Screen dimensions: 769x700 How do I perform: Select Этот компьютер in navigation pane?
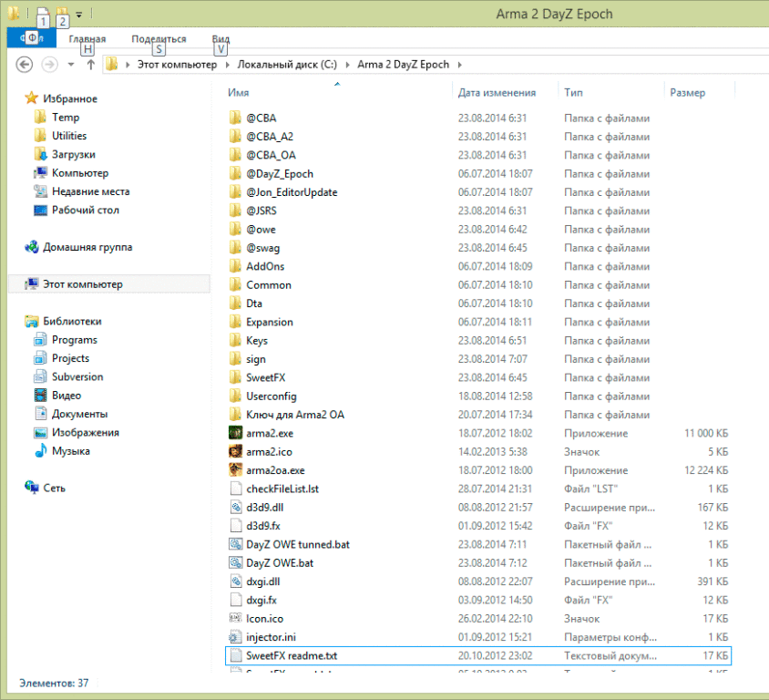coord(109,284)
